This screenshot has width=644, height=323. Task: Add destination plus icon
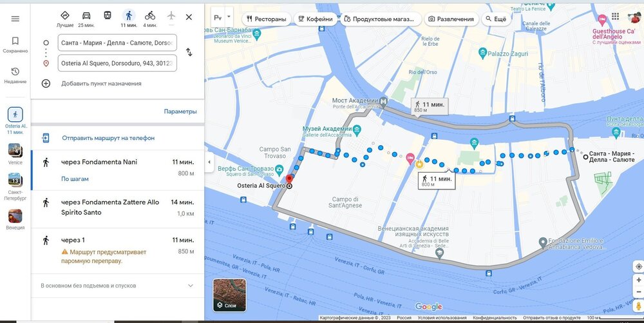pyautogui.click(x=46, y=83)
